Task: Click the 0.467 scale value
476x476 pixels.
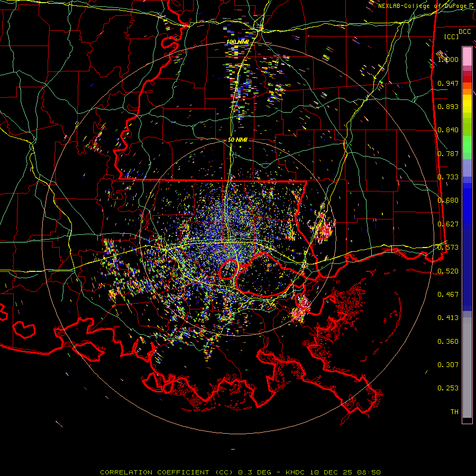Action: (448, 295)
